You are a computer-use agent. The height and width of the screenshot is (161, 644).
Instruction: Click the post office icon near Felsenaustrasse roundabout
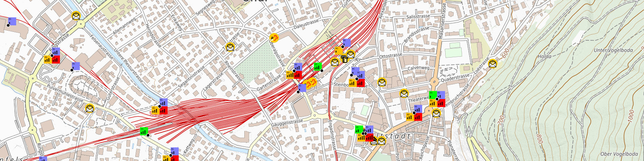[x=76, y=16]
